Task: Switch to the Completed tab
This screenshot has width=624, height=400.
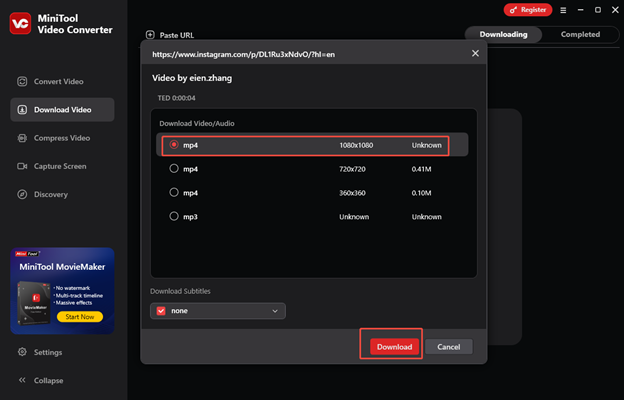Action: tap(580, 35)
